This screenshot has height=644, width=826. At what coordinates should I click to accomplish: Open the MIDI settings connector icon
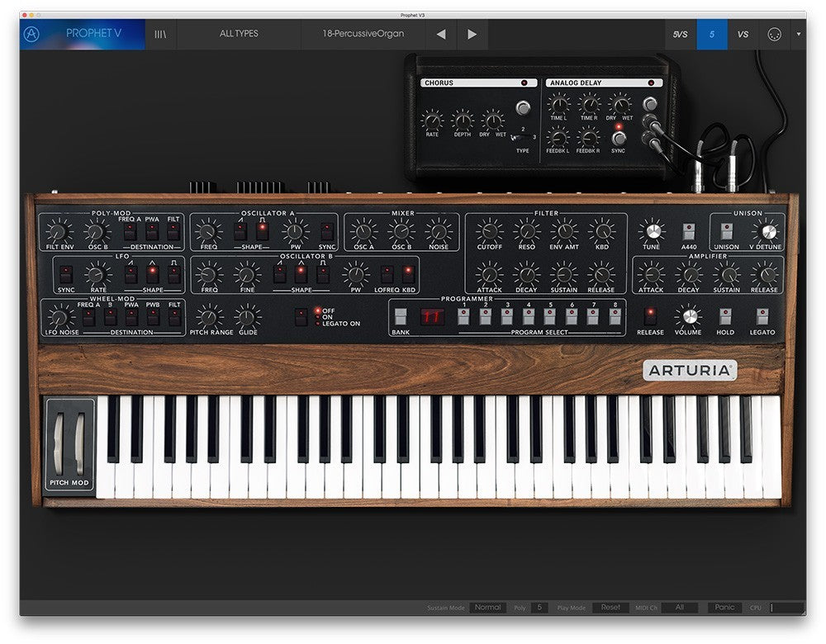point(774,34)
